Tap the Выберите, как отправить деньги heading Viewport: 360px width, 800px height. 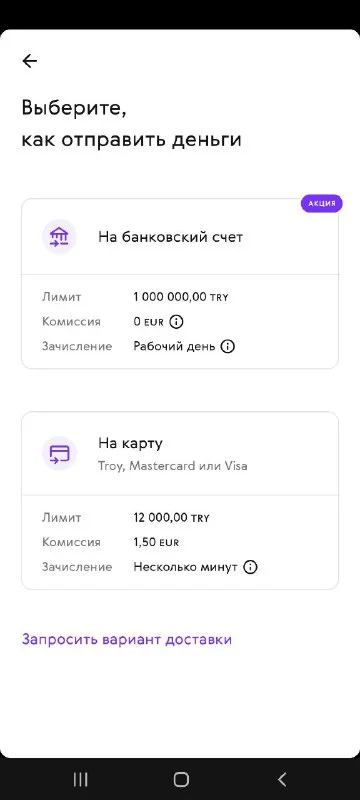[x=131, y=124]
